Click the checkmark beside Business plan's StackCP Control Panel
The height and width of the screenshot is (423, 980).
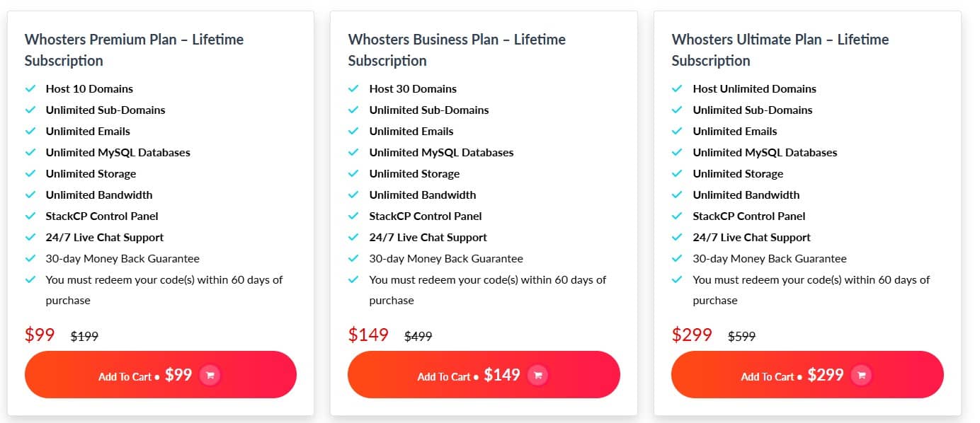coord(354,216)
